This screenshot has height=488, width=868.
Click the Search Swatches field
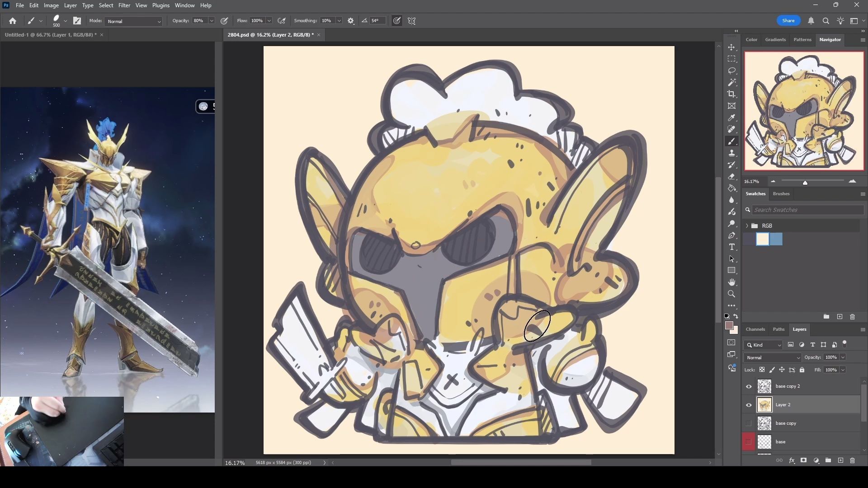click(808, 210)
